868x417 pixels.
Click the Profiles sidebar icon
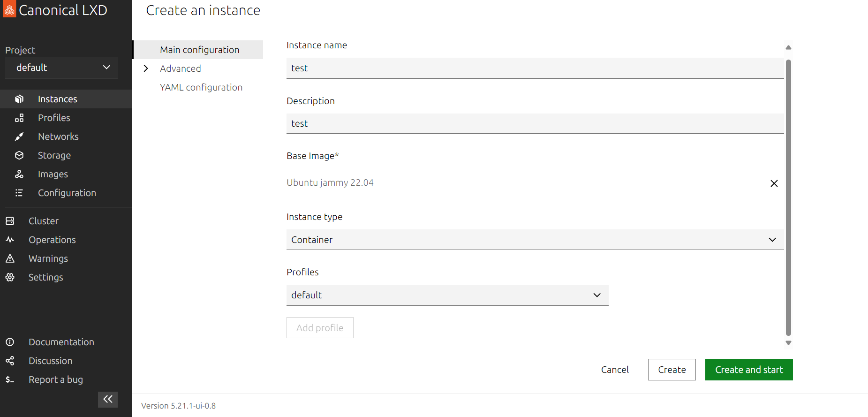coord(19,118)
